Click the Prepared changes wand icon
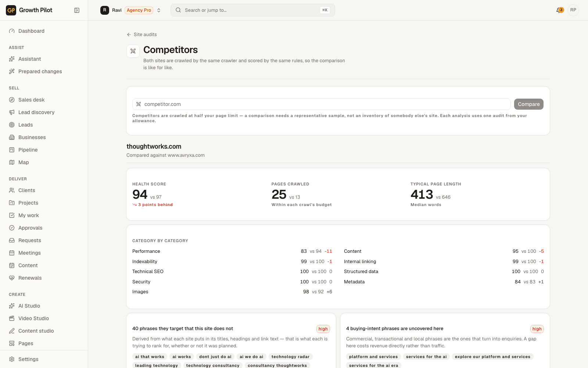Image resolution: width=588 pixels, height=368 pixels. (12, 71)
